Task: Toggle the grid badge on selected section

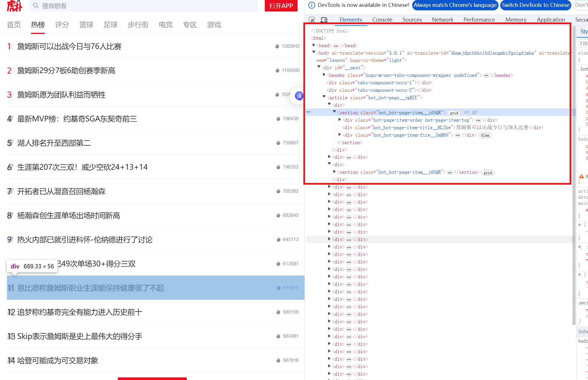Action: pyautogui.click(x=454, y=113)
